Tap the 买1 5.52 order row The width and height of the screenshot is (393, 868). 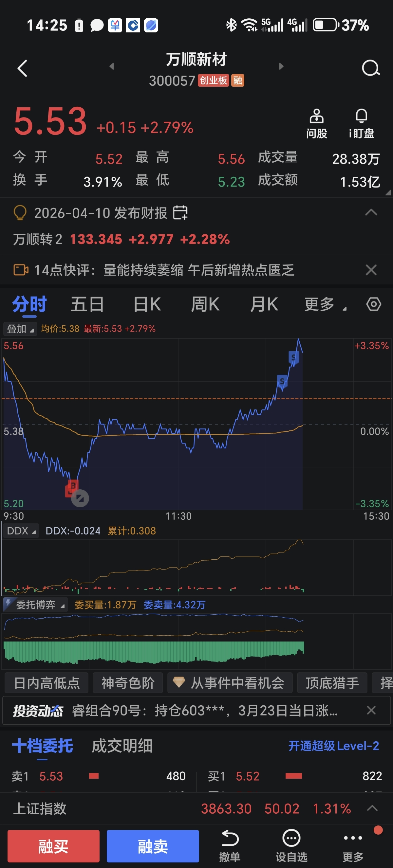[295, 776]
